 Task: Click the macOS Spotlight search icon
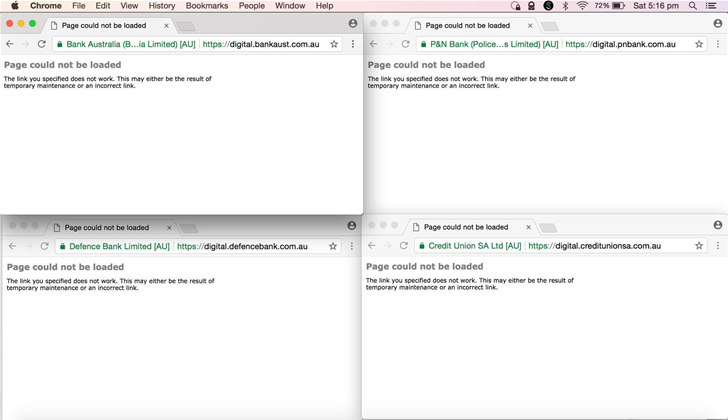click(692, 6)
